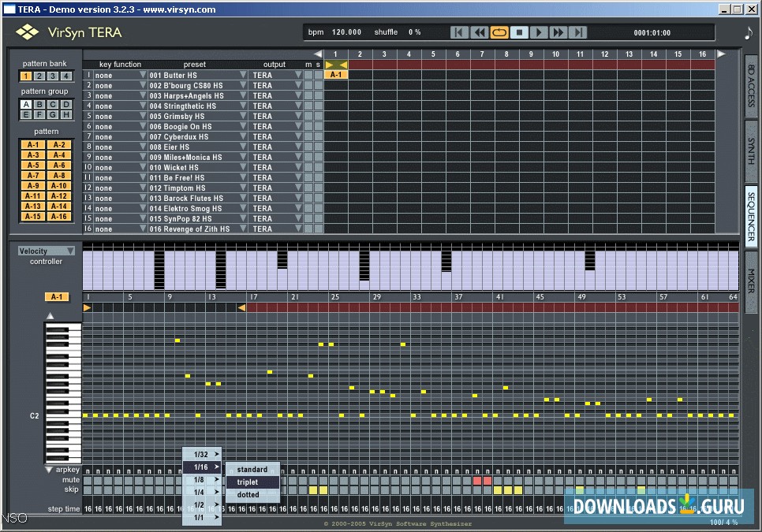Open preset dropdown for 001 Butter HS

(242, 75)
